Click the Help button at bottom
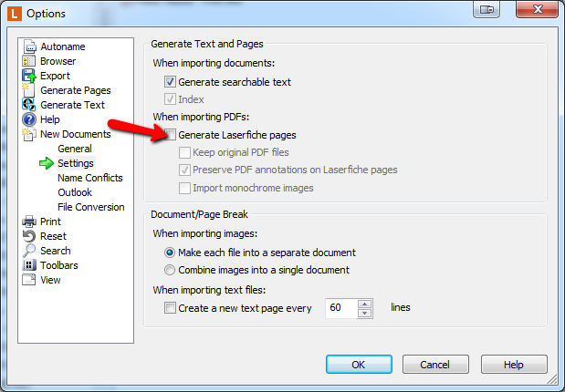 tap(514, 365)
